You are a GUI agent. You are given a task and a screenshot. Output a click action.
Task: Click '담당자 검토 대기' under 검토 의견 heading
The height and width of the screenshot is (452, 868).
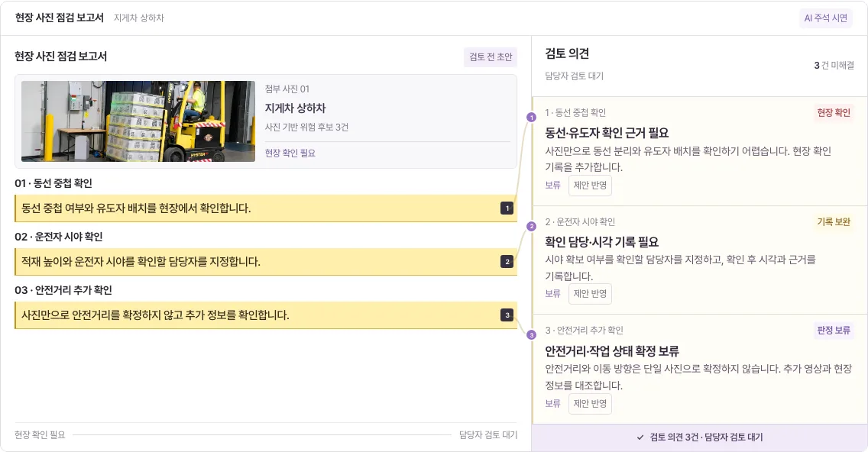pyautogui.click(x=574, y=76)
